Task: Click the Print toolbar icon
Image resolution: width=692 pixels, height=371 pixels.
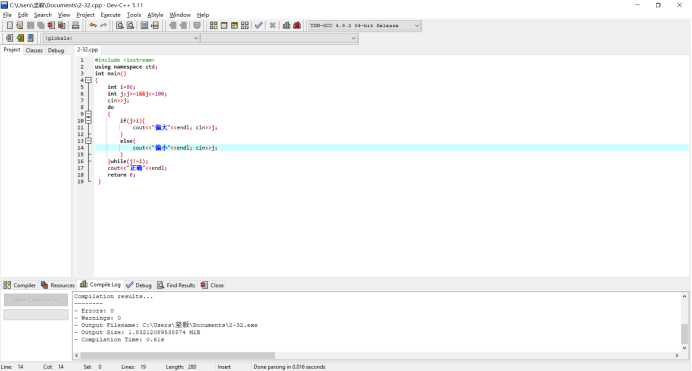Action: [75, 26]
